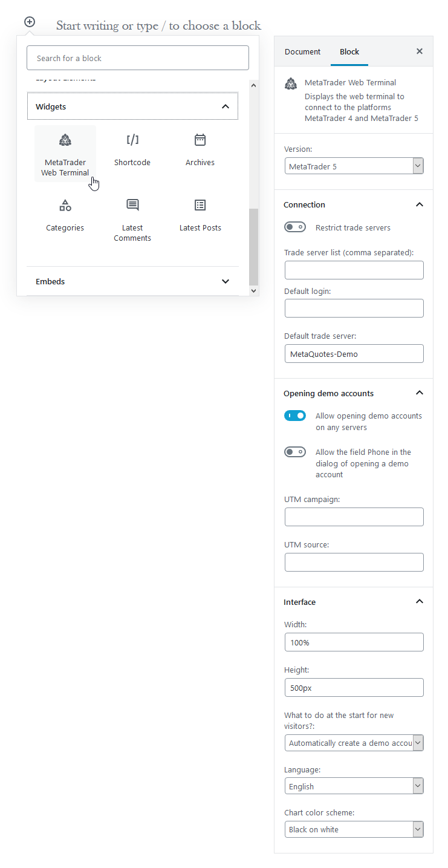Screen dimensions: 448x868
Task: Open the Chart color scheme dropdown
Action: (x=354, y=829)
